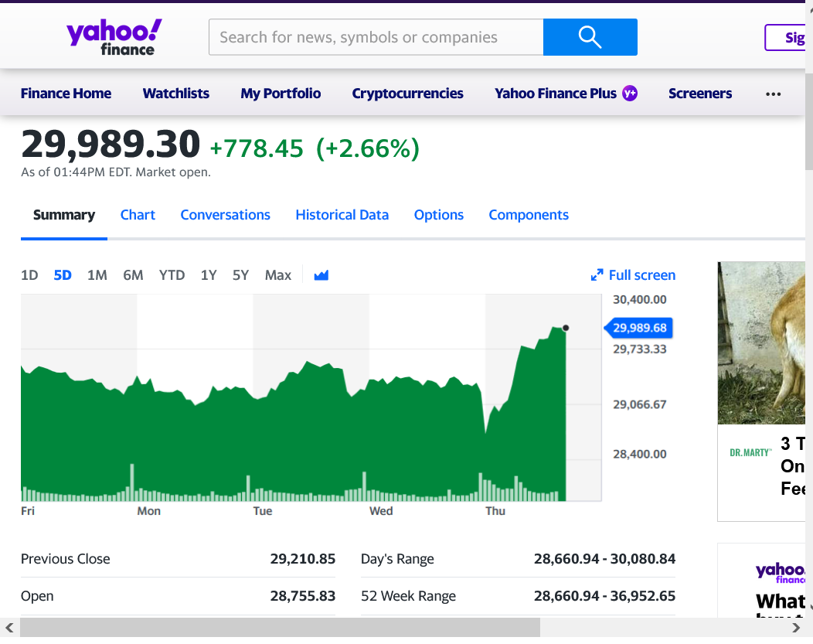Click the 28,400.00 axis label
The height and width of the screenshot is (644, 813).
[x=639, y=454]
